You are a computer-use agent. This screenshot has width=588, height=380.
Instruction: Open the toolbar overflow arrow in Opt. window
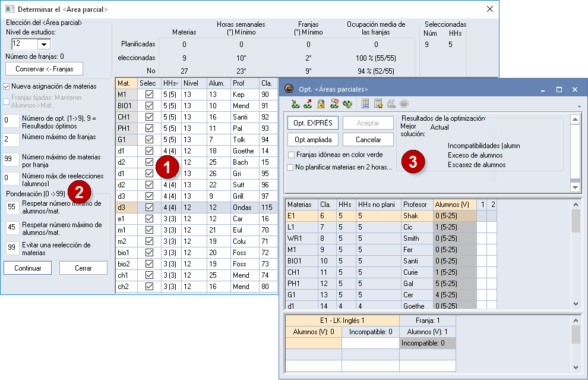point(579,106)
